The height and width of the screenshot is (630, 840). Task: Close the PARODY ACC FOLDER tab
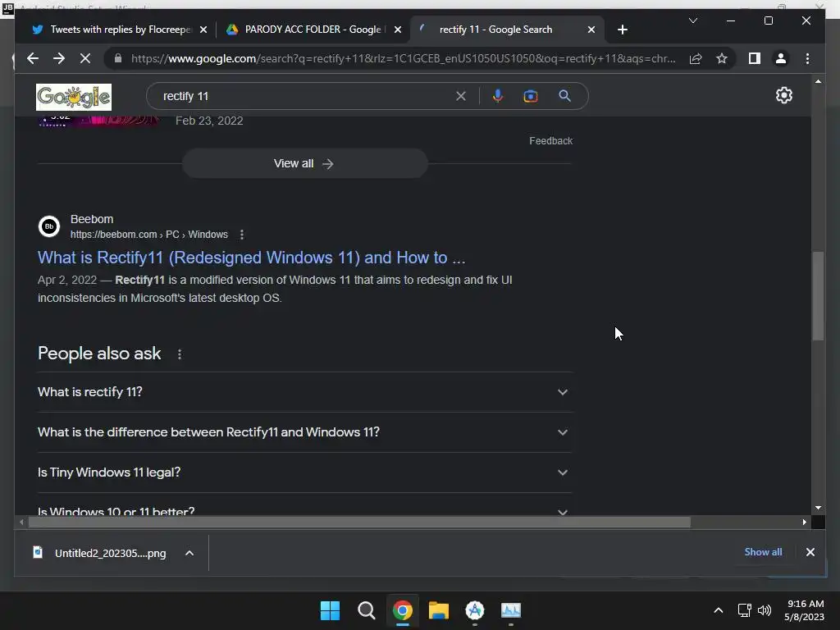pos(398,30)
